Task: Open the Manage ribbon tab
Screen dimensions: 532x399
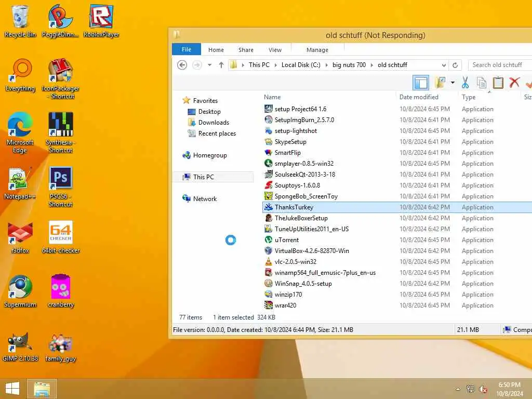Action: pyautogui.click(x=317, y=50)
